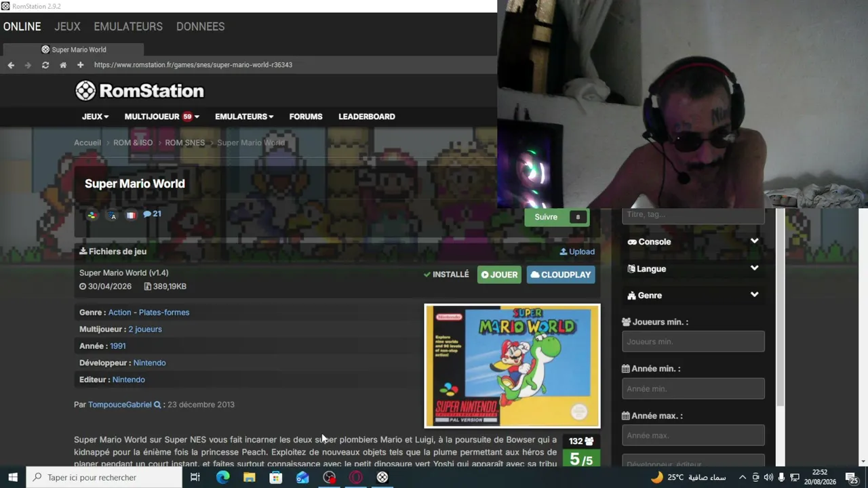This screenshot has height=488, width=868.
Task: Click the Année max. input field
Action: (x=693, y=435)
